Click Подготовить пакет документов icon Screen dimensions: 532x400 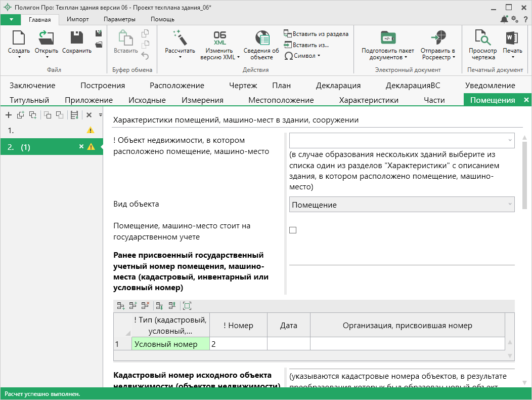[x=387, y=38]
